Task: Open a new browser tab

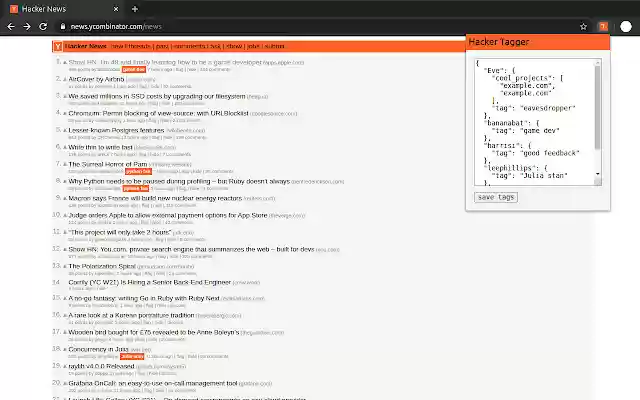Action: [x=135, y=9]
